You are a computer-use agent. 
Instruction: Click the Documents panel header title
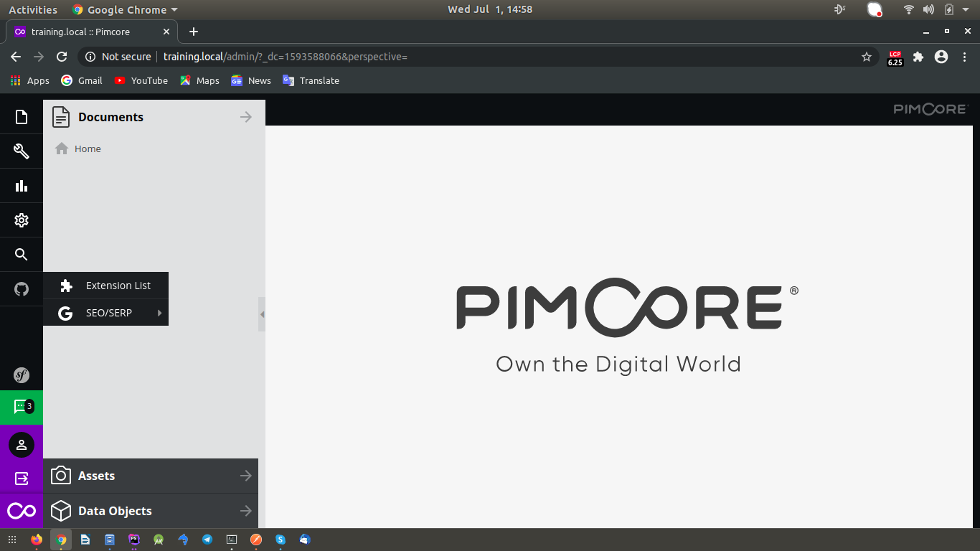tap(110, 117)
